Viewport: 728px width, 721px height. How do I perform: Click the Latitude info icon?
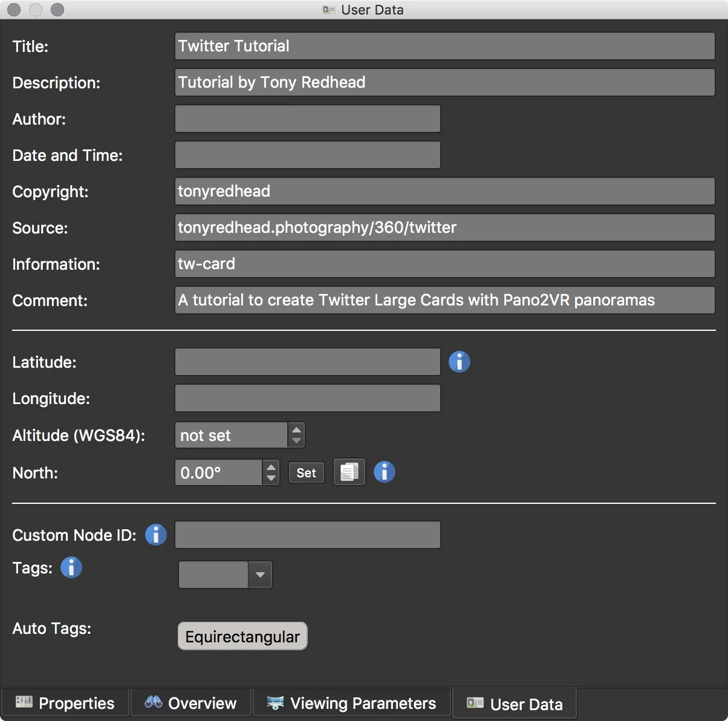459,362
